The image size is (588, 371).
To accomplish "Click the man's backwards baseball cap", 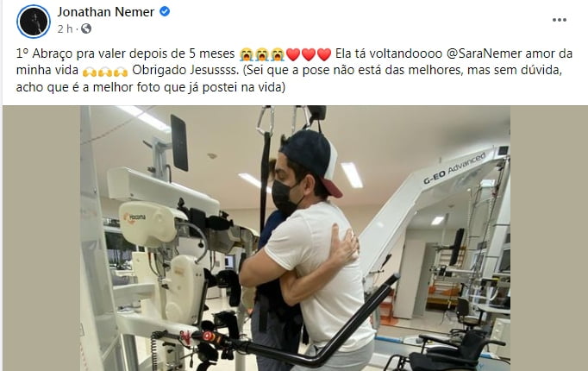I will [313, 160].
